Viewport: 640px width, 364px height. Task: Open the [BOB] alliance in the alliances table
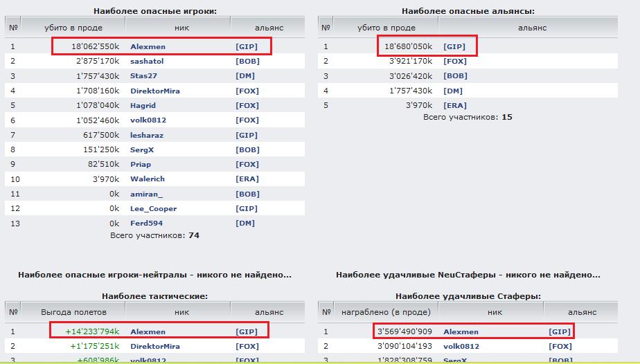click(x=455, y=76)
